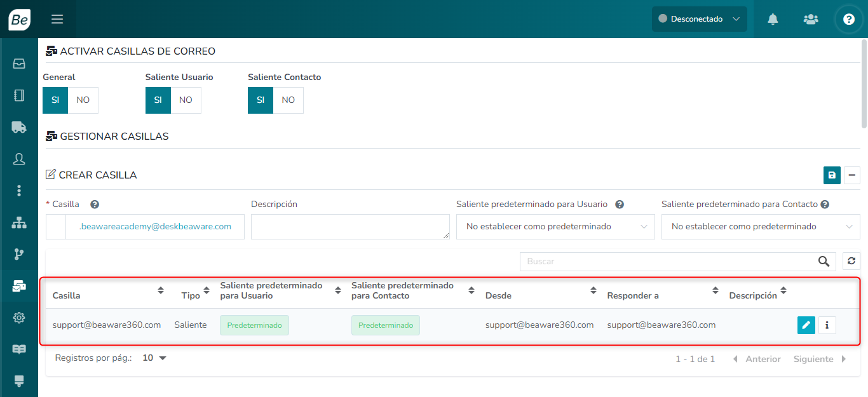
Task: Open the hamburger menu
Action: click(57, 19)
